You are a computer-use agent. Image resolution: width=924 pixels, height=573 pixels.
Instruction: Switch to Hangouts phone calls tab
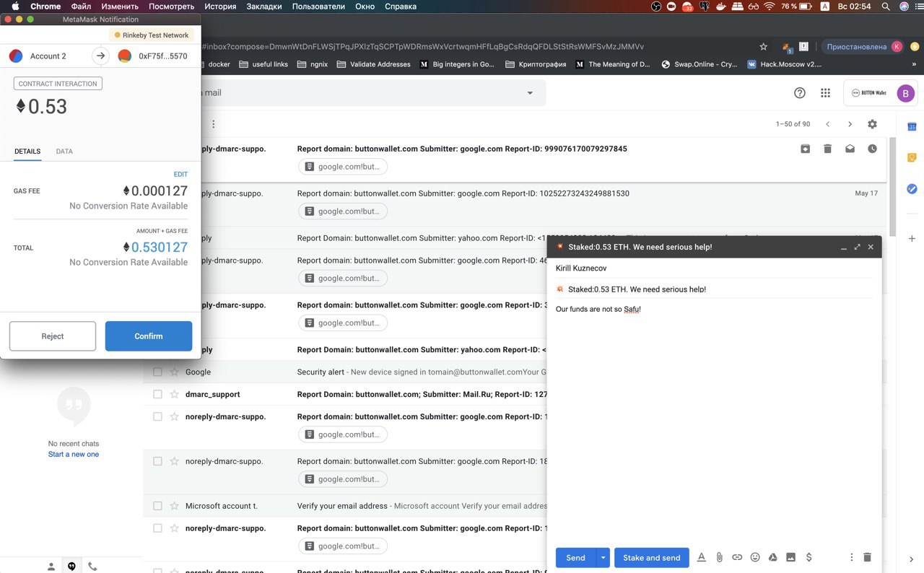point(92,567)
